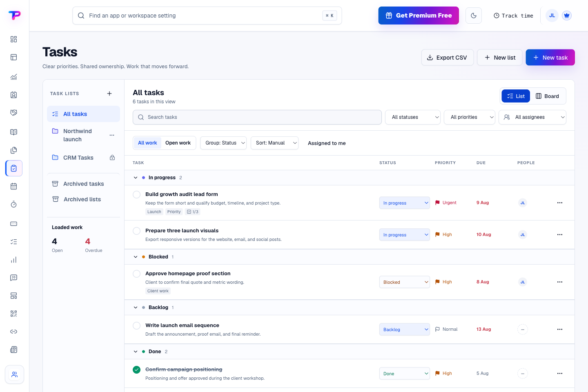Viewport: 588px width, 392px height.
Task: Click the Search tasks field
Action: pos(257,117)
